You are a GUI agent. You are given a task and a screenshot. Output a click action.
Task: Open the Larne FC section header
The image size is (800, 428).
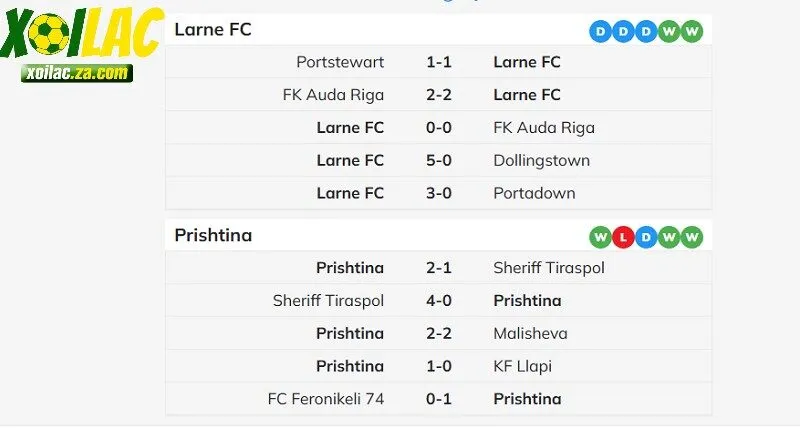click(x=213, y=30)
